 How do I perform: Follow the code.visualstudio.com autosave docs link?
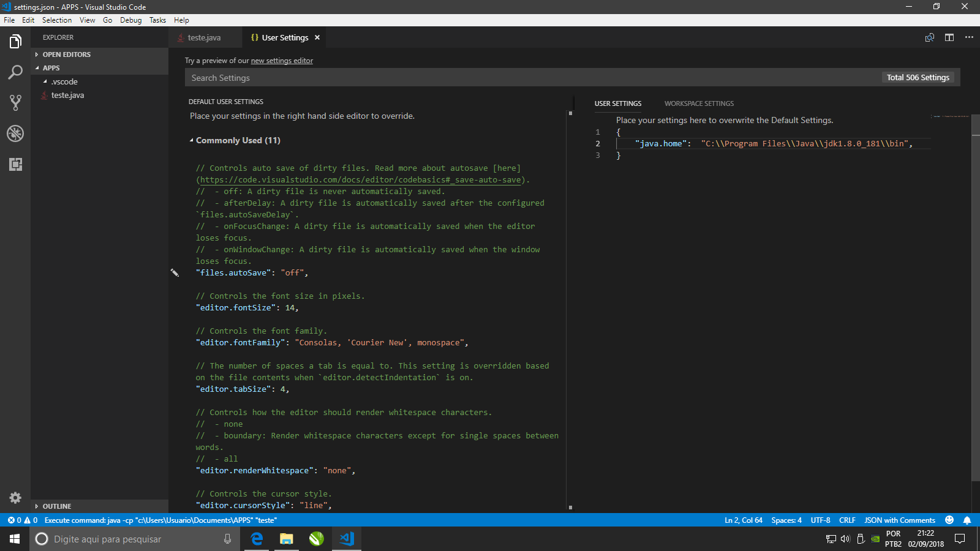(x=361, y=180)
